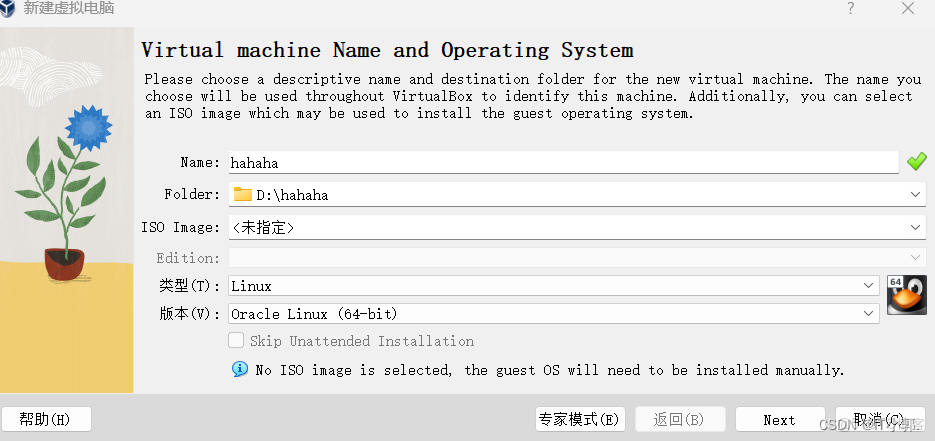935x441 pixels.
Task: Click the 帮助(H) help button
Action: (x=46, y=419)
